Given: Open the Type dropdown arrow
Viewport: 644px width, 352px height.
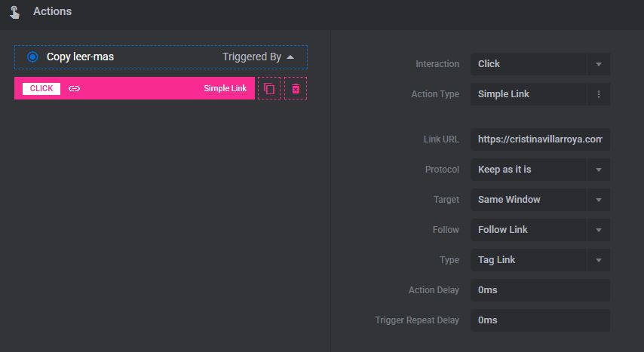Looking at the screenshot, I should tap(599, 260).
